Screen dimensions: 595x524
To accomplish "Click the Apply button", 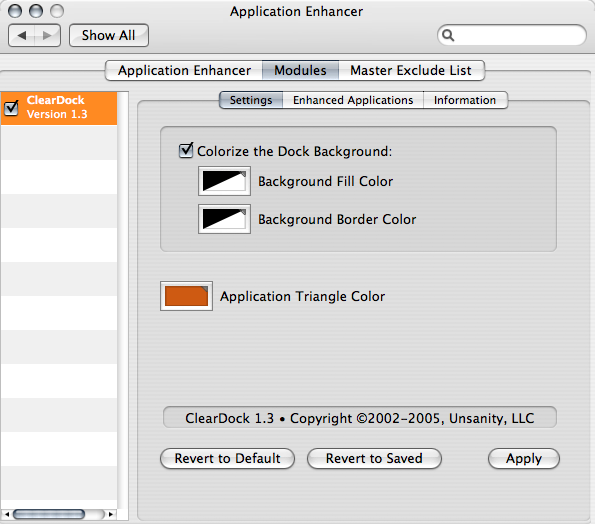I will click(524, 458).
